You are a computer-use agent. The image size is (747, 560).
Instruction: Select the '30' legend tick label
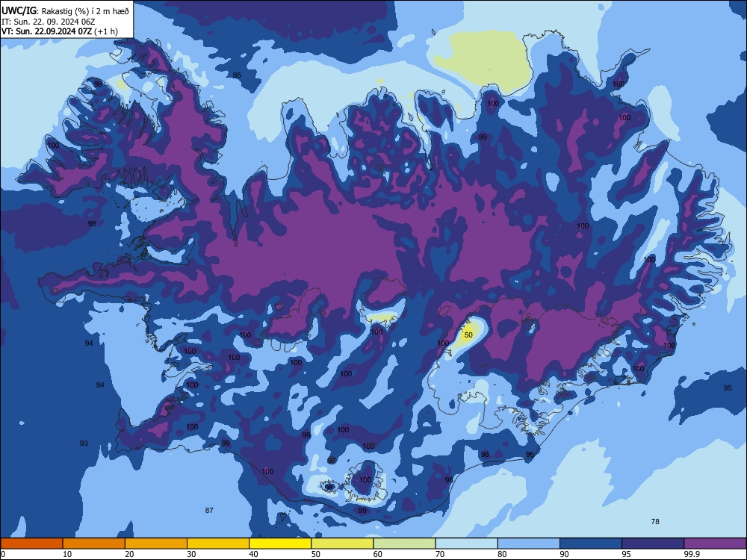click(191, 554)
